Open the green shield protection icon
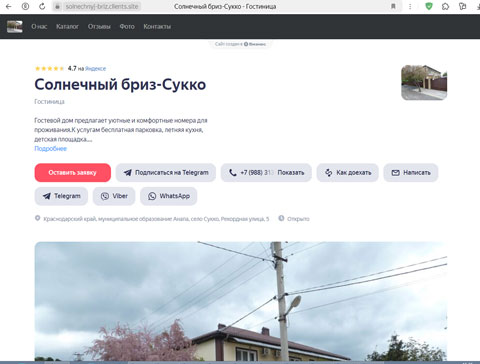Viewport: 480px width, 364px height. click(x=429, y=6)
